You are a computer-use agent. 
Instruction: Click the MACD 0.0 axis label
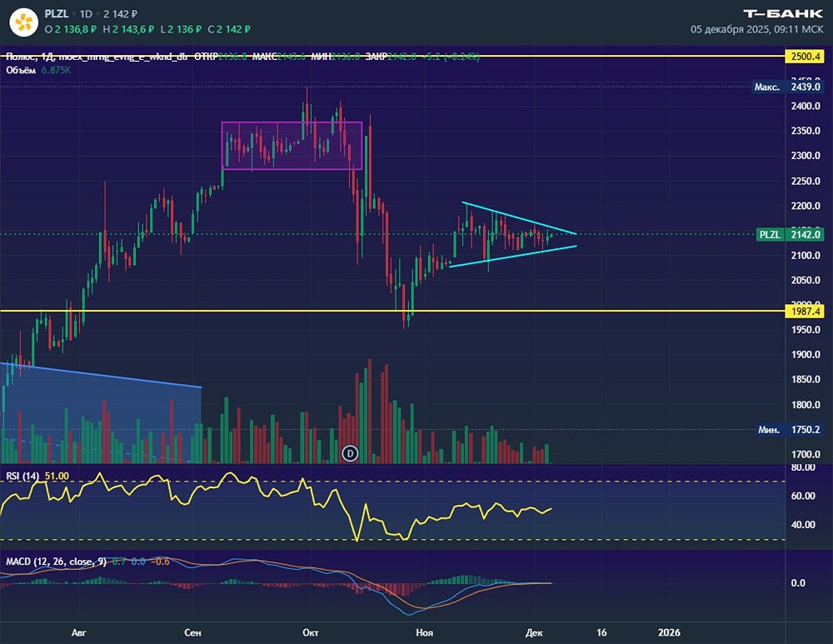point(798,583)
